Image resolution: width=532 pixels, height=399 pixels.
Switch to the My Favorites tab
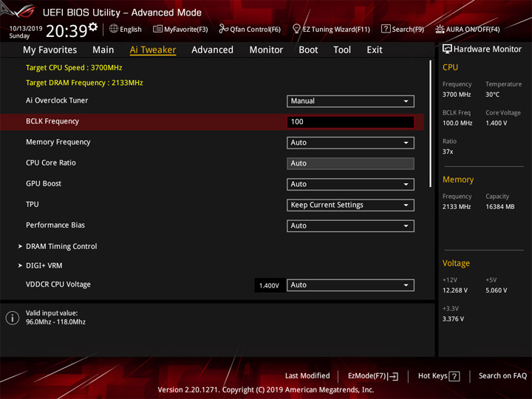50,50
